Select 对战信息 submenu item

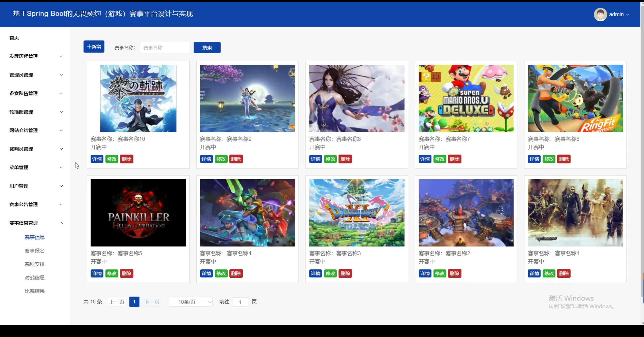(x=34, y=278)
